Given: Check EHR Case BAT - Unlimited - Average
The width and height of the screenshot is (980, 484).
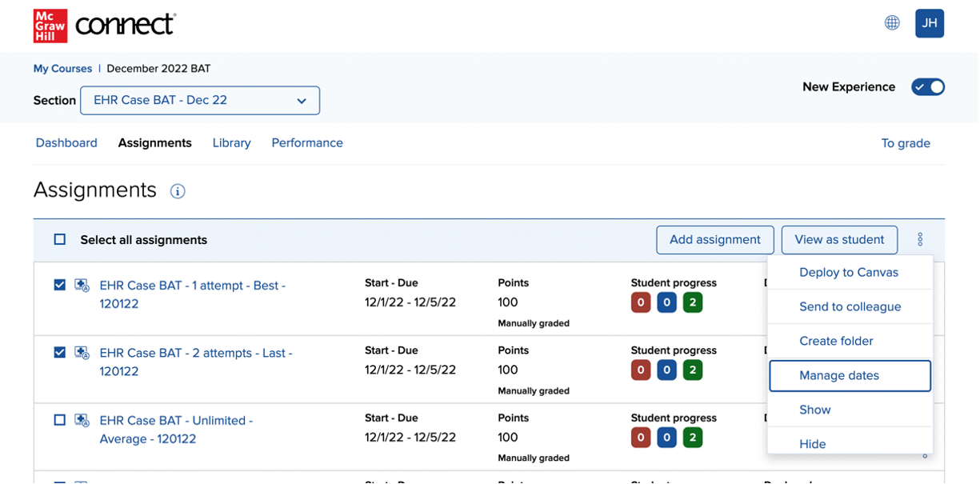Looking at the screenshot, I should (60, 419).
